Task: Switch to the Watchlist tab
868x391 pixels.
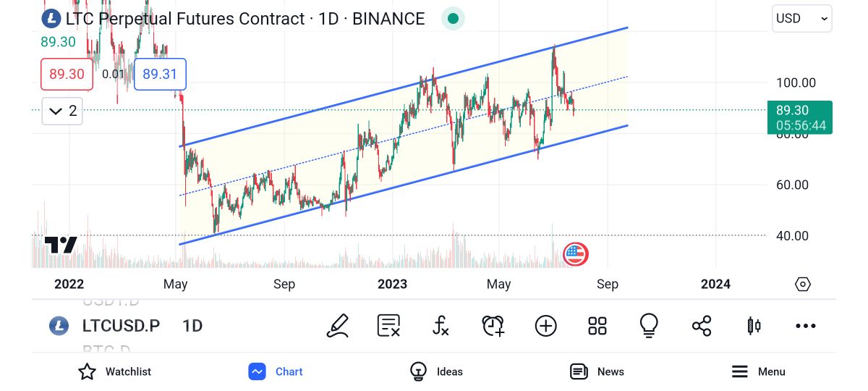Action: pyautogui.click(x=114, y=371)
